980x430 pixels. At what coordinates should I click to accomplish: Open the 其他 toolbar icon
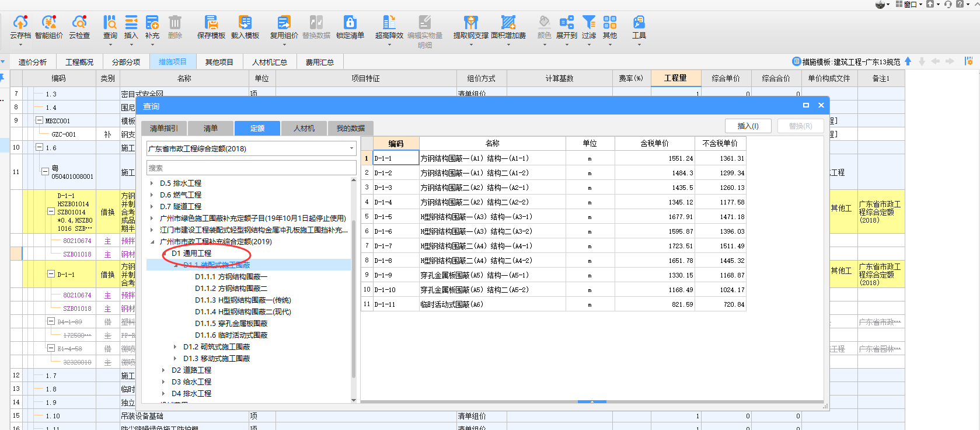[x=610, y=27]
